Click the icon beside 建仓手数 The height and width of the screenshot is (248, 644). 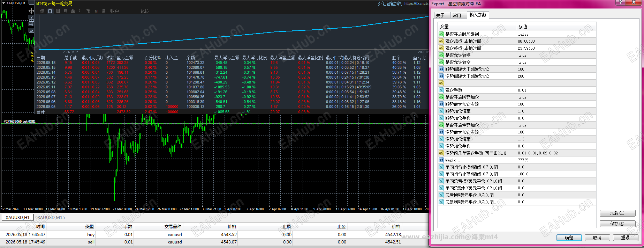tap(441, 90)
